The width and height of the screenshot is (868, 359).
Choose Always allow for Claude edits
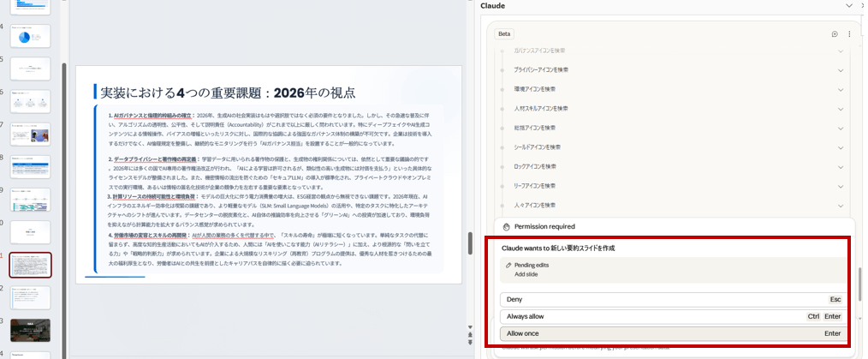(674, 316)
